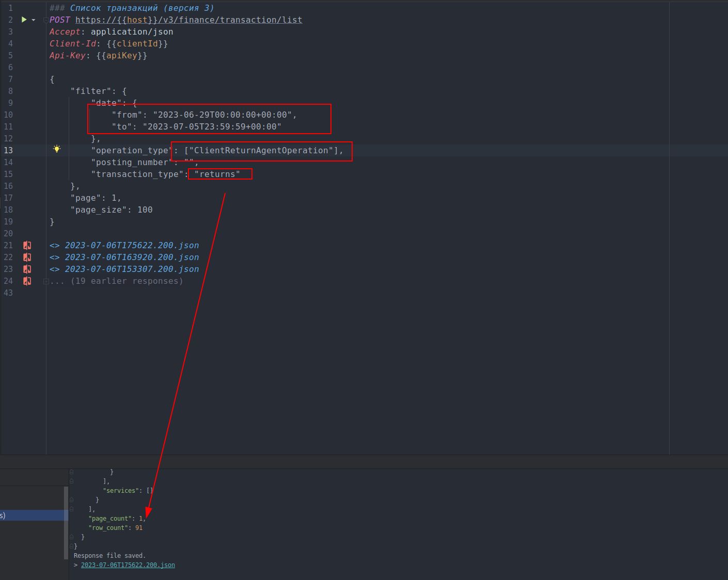Click the "posting_number" key
The width and height of the screenshot is (728, 580).
[x=132, y=162]
